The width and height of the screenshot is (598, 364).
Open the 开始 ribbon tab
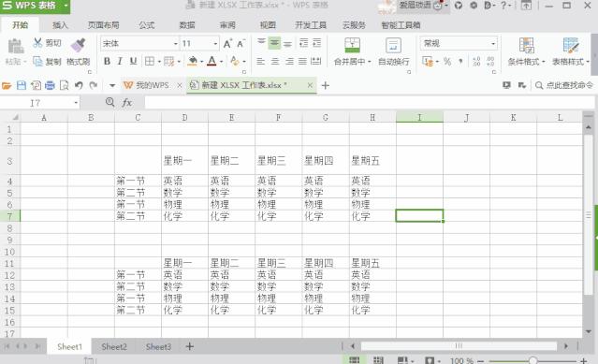(20, 25)
